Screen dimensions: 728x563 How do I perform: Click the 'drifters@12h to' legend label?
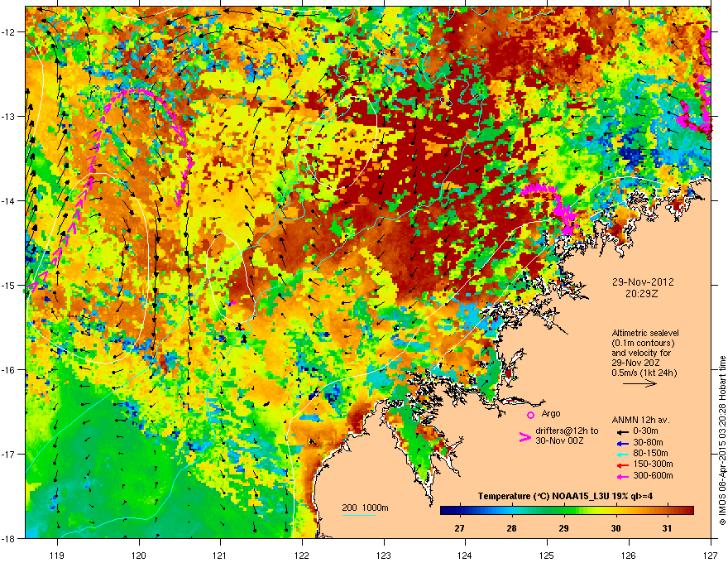[567, 431]
